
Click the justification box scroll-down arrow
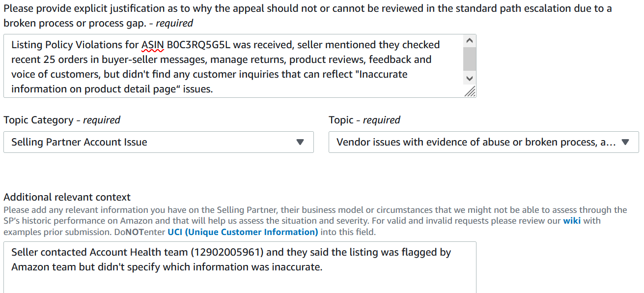coord(469,78)
